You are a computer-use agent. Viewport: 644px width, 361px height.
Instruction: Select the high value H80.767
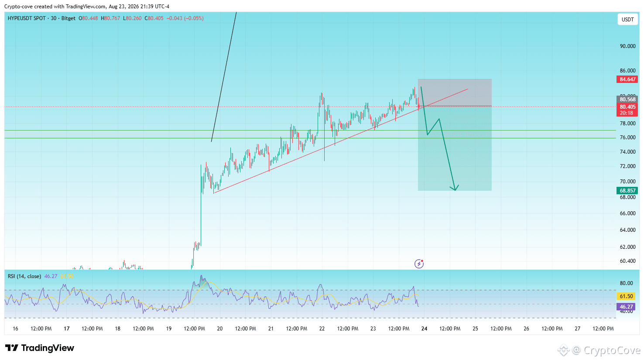point(110,18)
